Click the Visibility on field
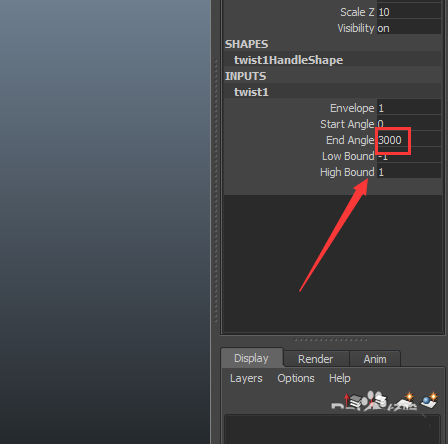 (409, 28)
